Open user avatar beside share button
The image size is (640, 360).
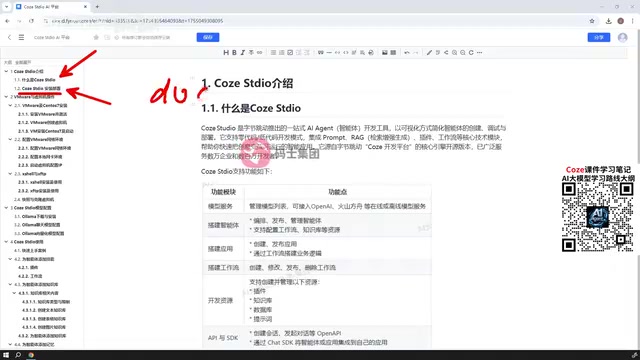[622, 37]
